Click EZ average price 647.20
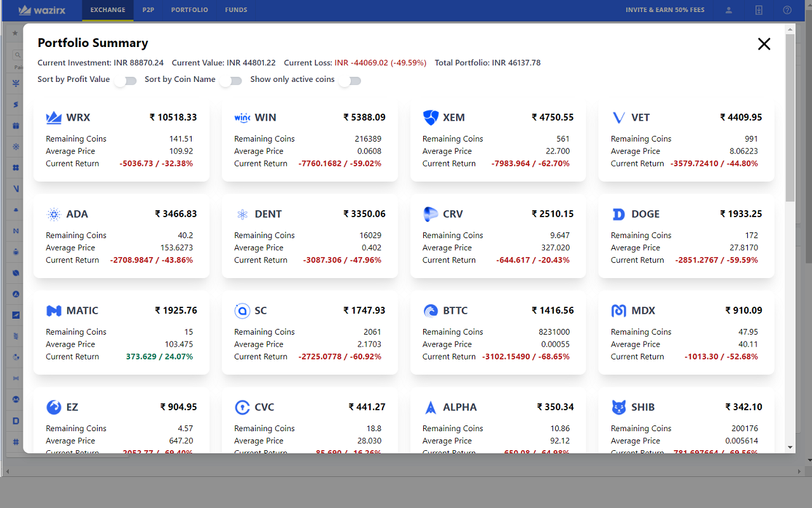The height and width of the screenshot is (508, 812). [x=181, y=441]
